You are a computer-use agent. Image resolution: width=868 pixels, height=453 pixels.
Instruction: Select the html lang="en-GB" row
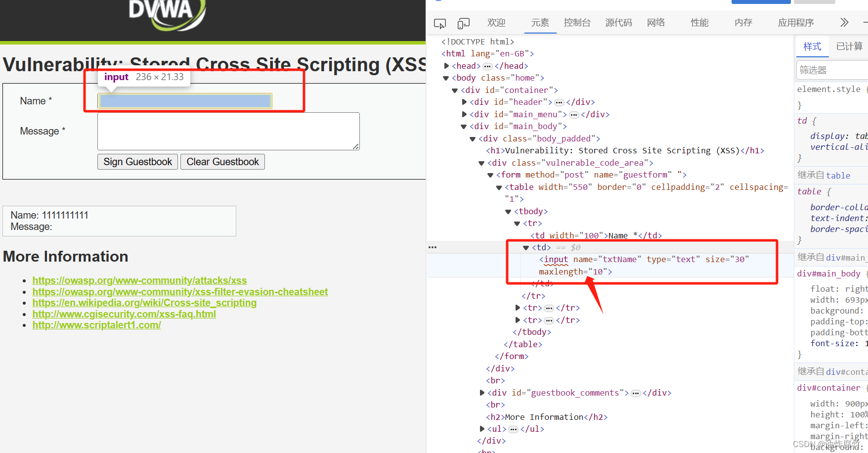[487, 53]
